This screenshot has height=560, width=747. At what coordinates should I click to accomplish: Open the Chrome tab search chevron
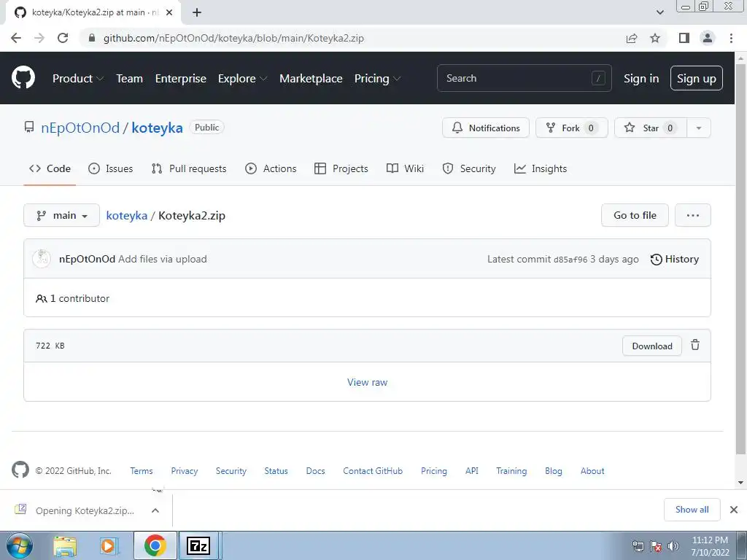pyautogui.click(x=659, y=13)
